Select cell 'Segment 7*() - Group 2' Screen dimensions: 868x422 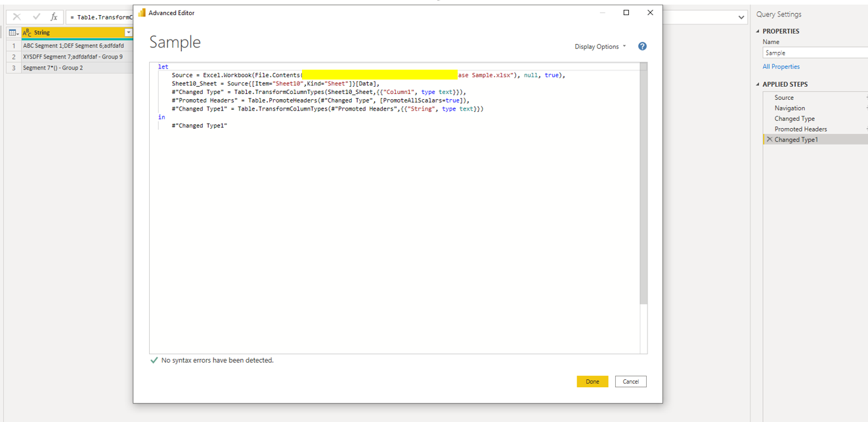(77, 68)
